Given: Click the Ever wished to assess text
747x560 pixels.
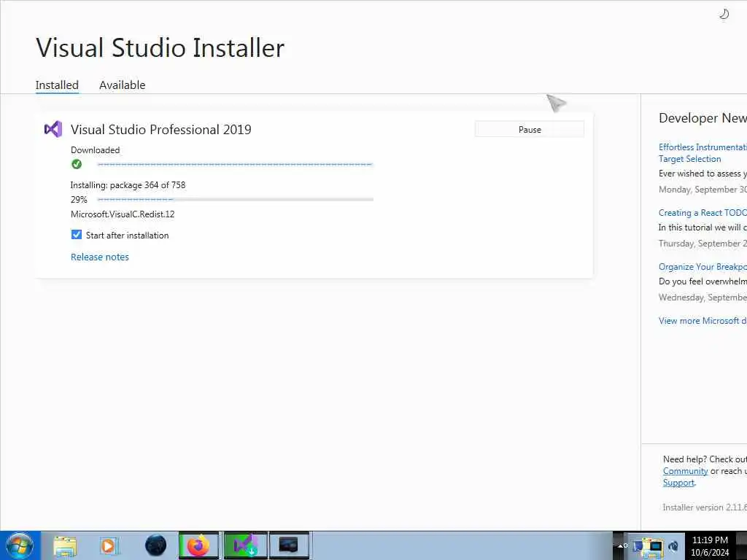Looking at the screenshot, I should point(703,174).
